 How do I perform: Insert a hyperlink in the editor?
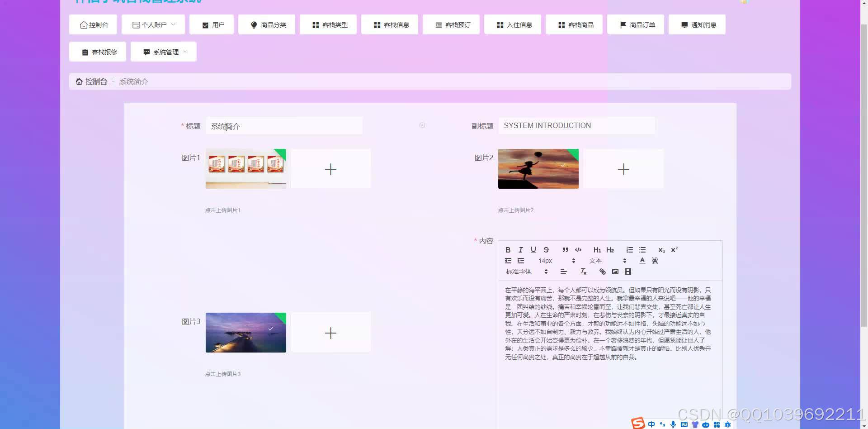[602, 271]
